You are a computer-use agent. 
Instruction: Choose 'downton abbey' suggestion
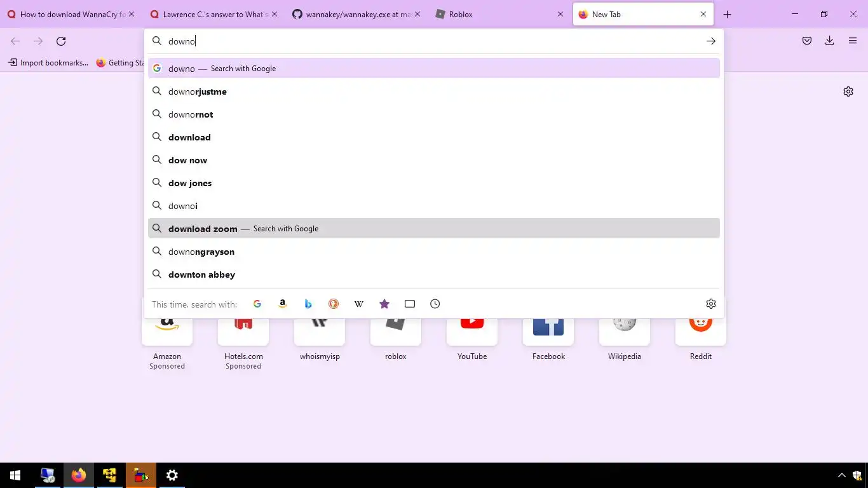(x=434, y=274)
